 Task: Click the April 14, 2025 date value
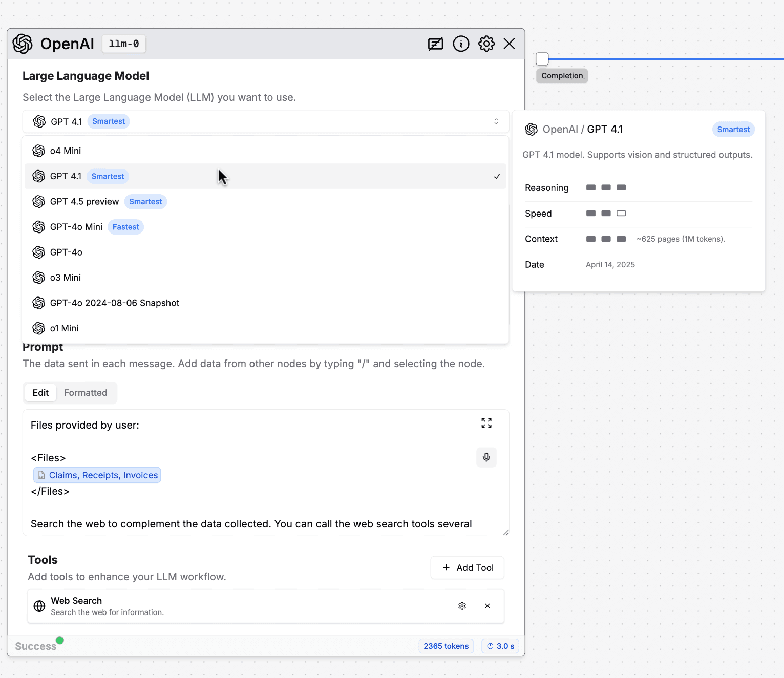610,265
